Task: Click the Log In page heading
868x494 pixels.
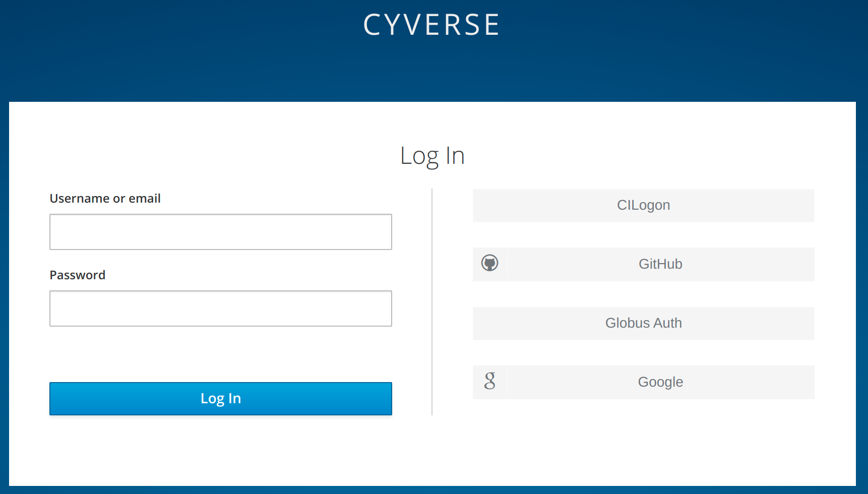Action: coord(432,156)
